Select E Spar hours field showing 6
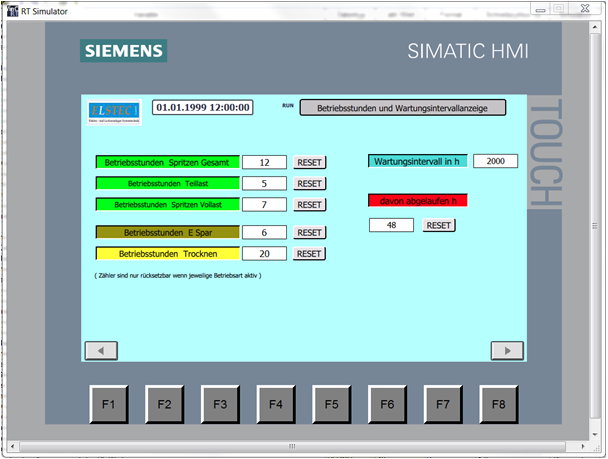 pyautogui.click(x=264, y=232)
